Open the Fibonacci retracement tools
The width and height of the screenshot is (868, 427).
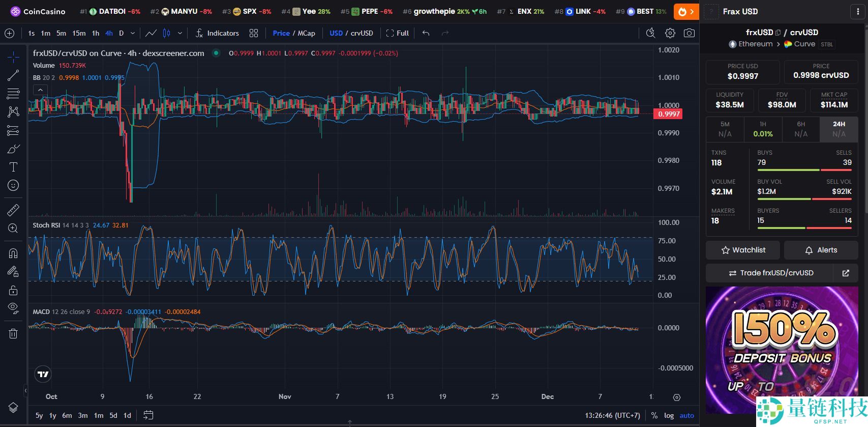(x=13, y=94)
